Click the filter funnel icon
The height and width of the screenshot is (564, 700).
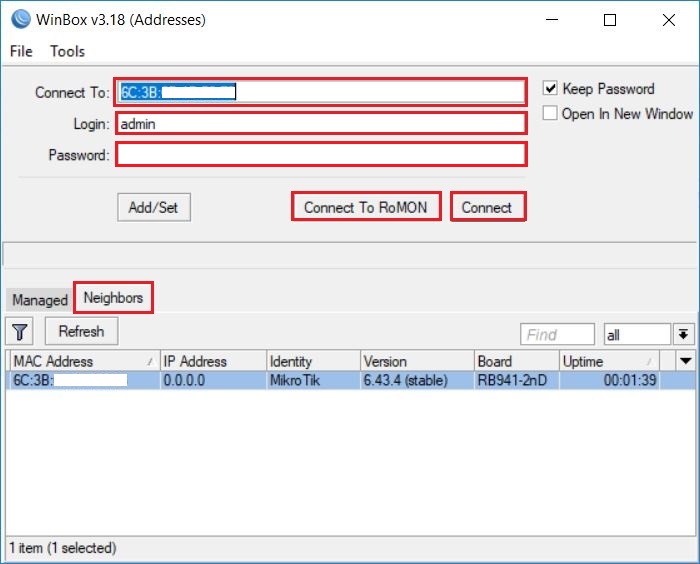click(19, 332)
